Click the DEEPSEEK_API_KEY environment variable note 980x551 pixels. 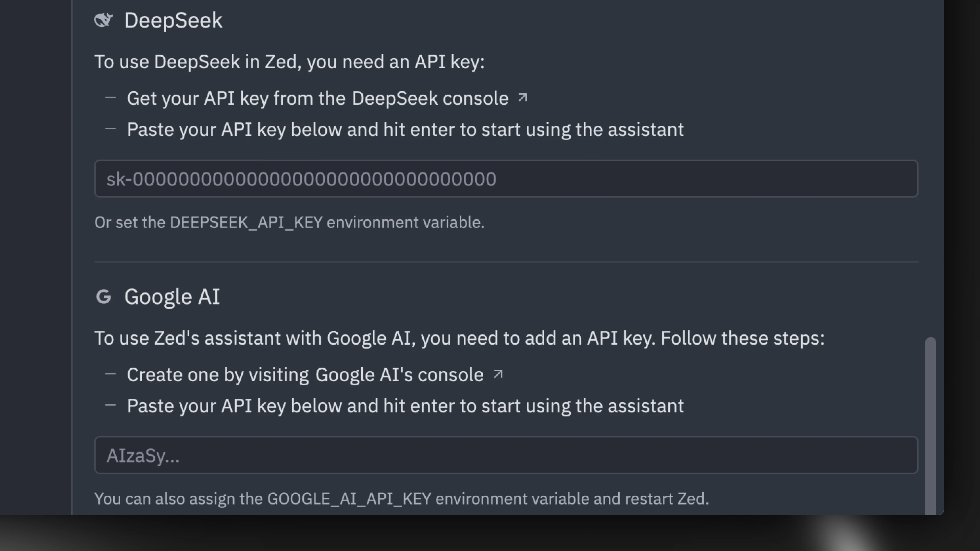coord(289,222)
